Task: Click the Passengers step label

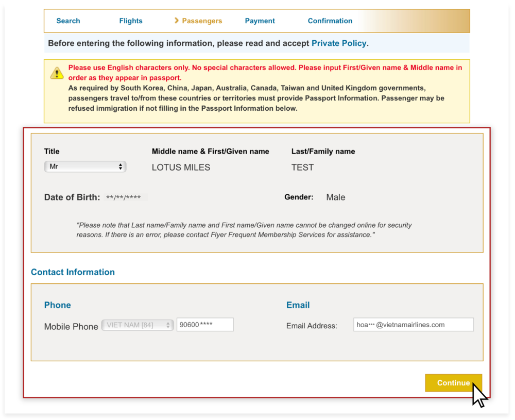Action: tap(201, 21)
